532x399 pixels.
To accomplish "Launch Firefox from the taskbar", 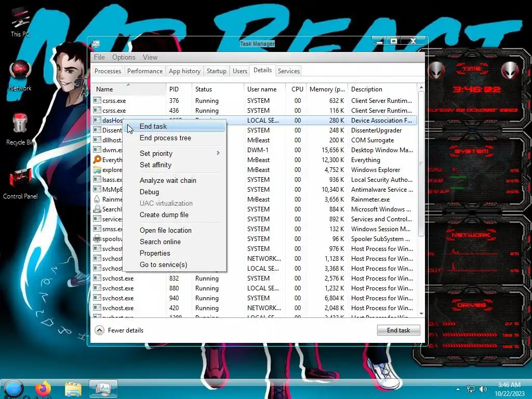I will [43, 389].
